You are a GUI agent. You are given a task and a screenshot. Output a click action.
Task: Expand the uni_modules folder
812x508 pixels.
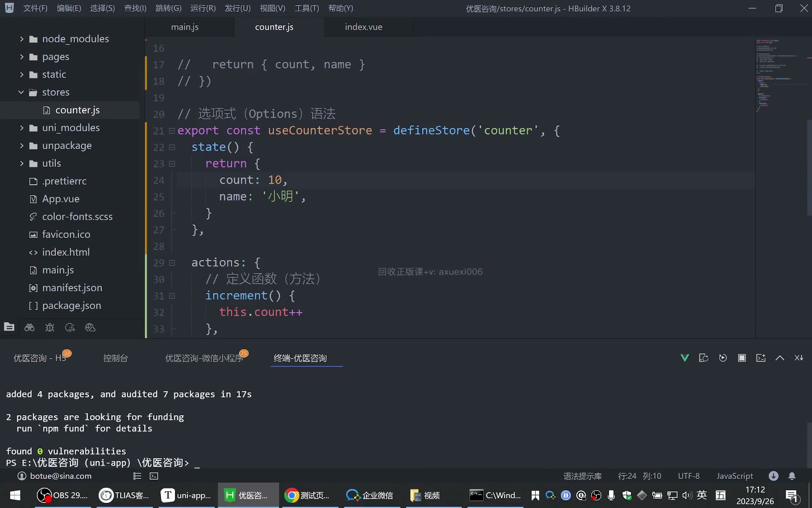(22, 128)
